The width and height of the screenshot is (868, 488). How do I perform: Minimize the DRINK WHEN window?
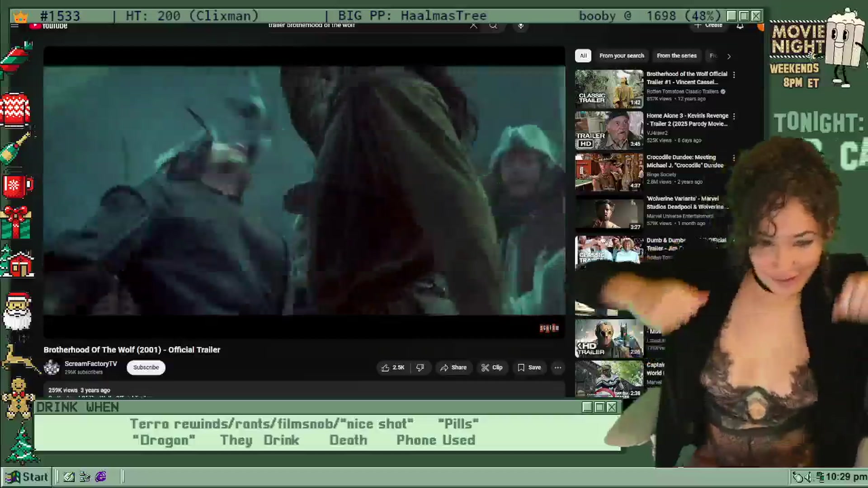pos(587,407)
